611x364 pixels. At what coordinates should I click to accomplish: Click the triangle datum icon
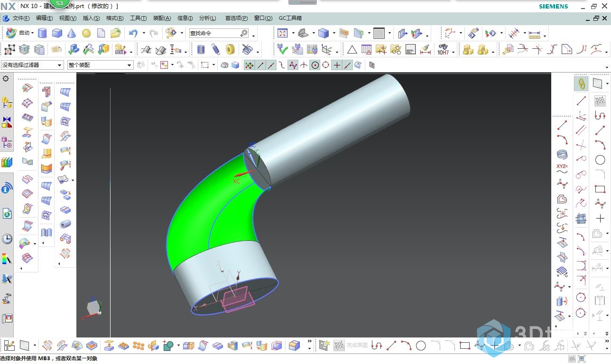352,49
